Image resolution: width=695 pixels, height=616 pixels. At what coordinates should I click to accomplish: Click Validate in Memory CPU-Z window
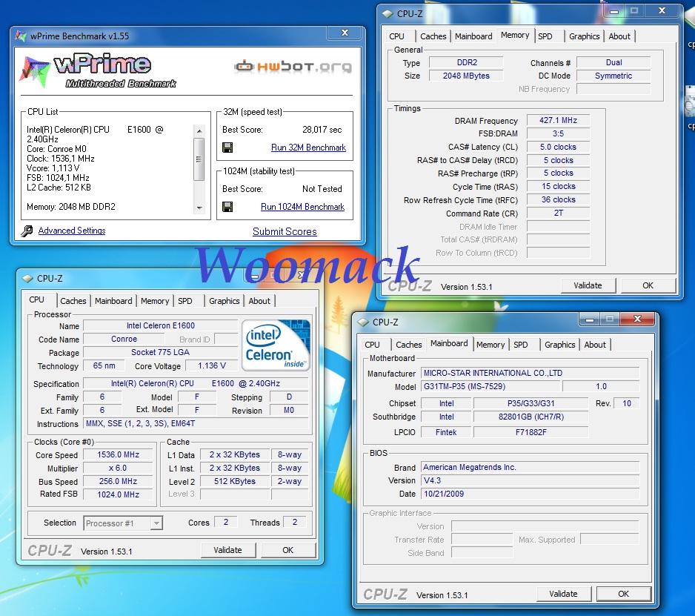click(x=588, y=285)
